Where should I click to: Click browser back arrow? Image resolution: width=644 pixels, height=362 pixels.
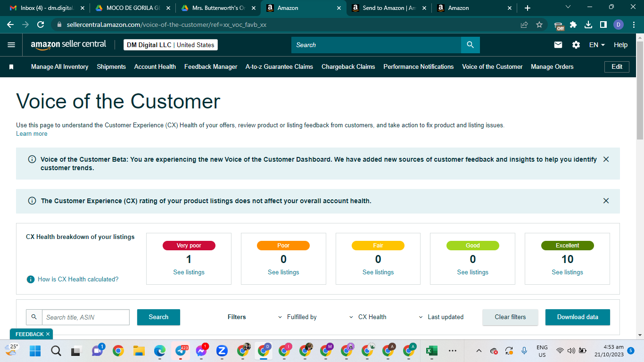point(10,25)
